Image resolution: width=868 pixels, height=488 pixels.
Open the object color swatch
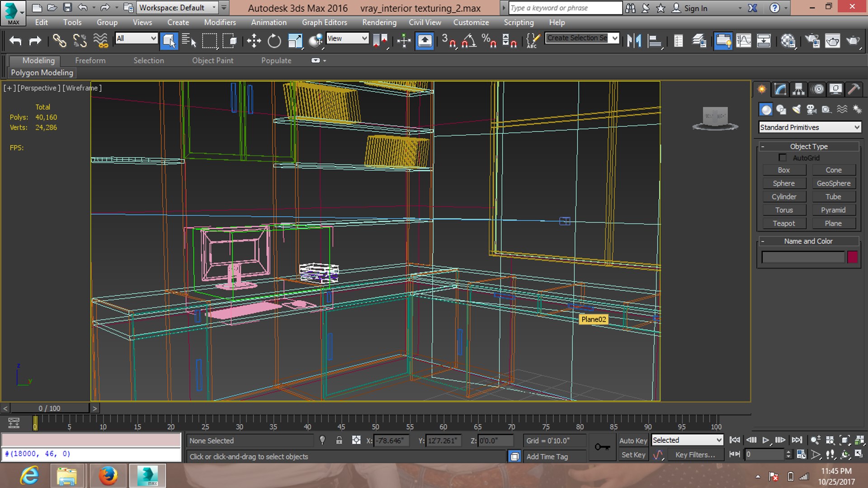(x=852, y=257)
